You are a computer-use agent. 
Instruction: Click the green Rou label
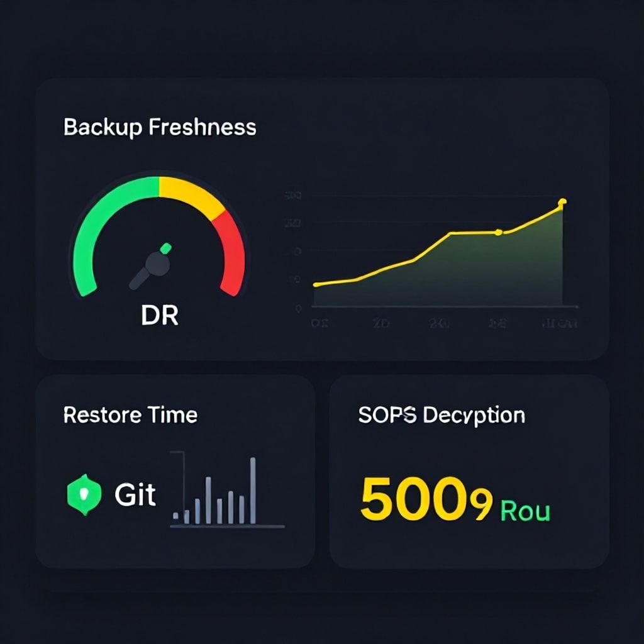525,511
